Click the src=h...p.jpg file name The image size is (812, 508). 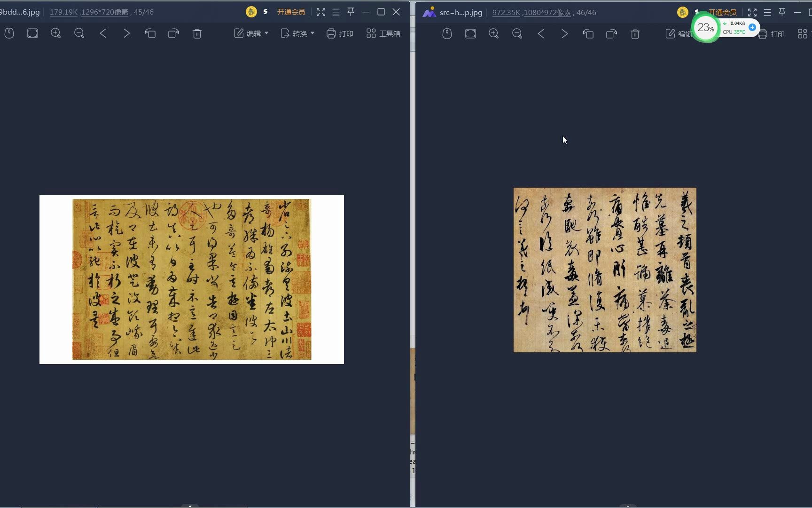(461, 13)
